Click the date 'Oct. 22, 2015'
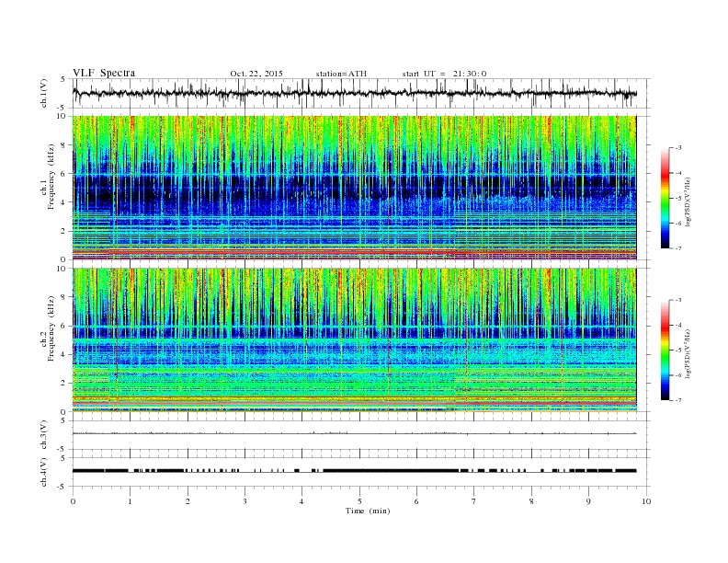Image resolution: width=728 pixels, height=563 pixels. [256, 74]
